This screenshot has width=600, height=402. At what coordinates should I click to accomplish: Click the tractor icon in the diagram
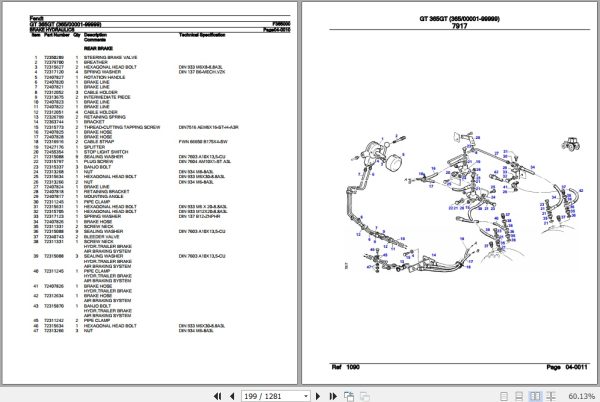point(571,144)
